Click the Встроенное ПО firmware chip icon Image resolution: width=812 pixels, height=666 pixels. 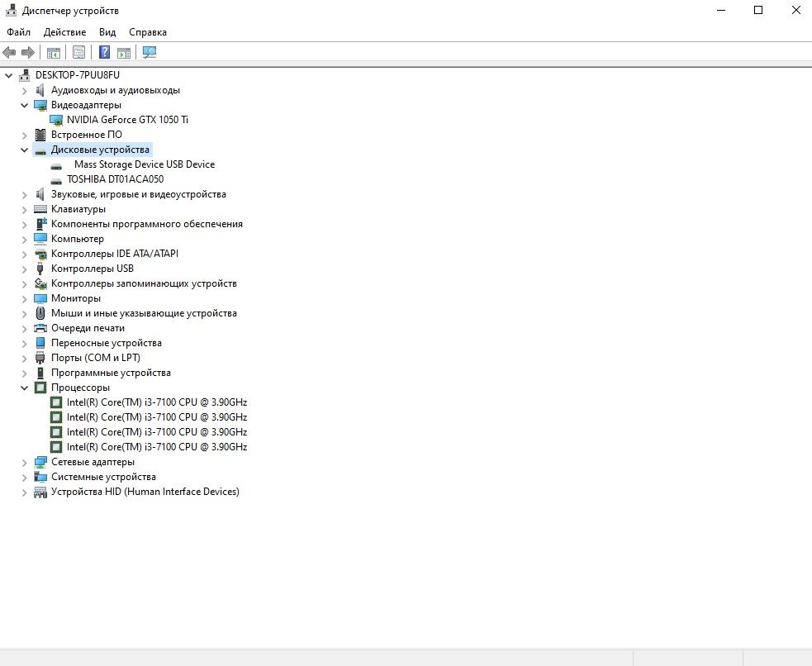(x=40, y=135)
